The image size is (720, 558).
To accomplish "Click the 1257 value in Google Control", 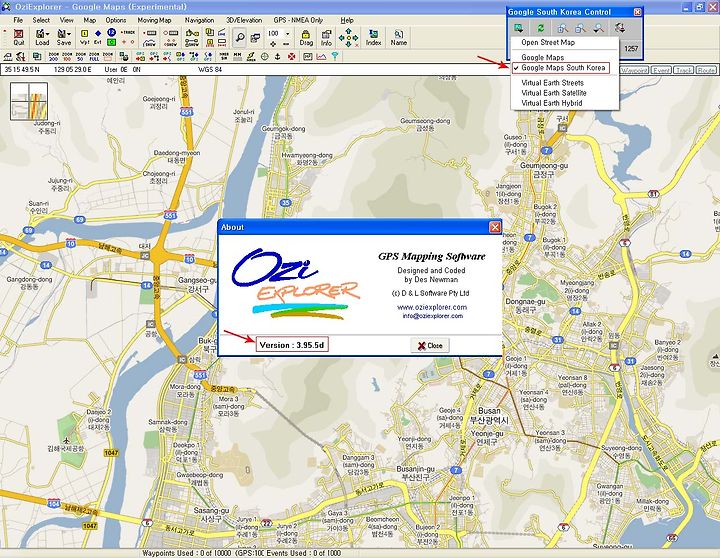I will click(631, 48).
